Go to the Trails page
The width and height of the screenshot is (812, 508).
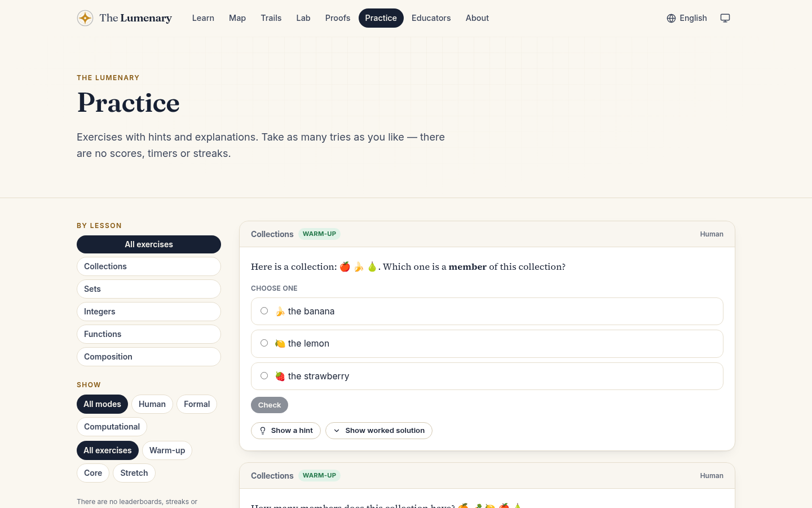click(x=271, y=18)
